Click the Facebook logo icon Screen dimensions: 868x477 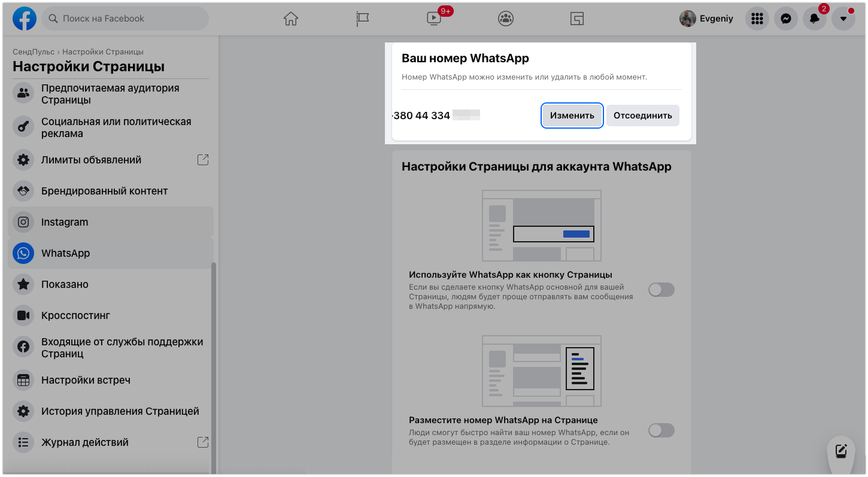pyautogui.click(x=25, y=19)
